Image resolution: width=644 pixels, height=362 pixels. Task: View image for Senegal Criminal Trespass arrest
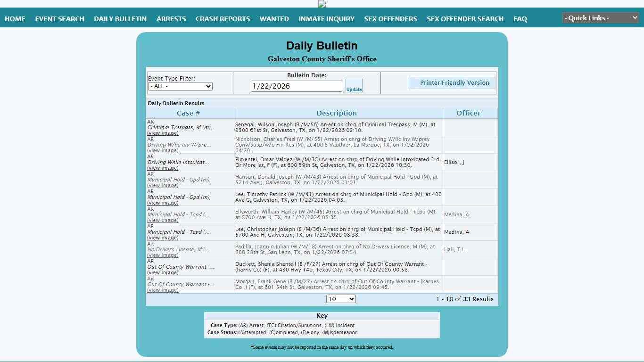click(x=163, y=133)
